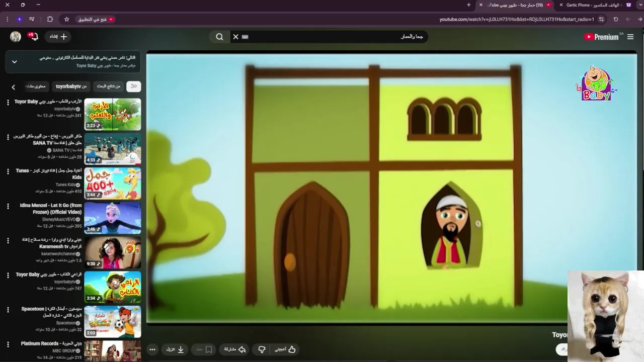Open options menu for Spacetoon video

(8, 310)
